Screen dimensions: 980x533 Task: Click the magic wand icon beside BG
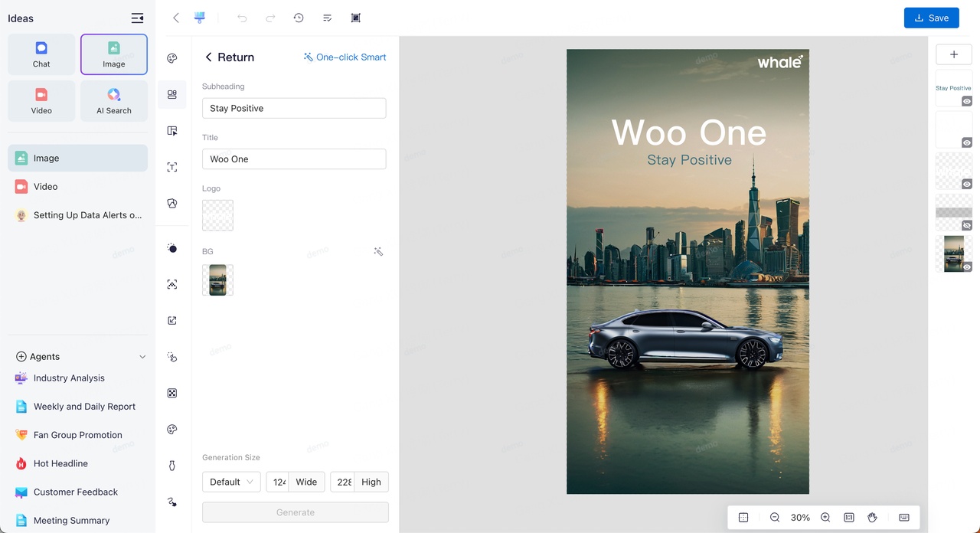[378, 251]
